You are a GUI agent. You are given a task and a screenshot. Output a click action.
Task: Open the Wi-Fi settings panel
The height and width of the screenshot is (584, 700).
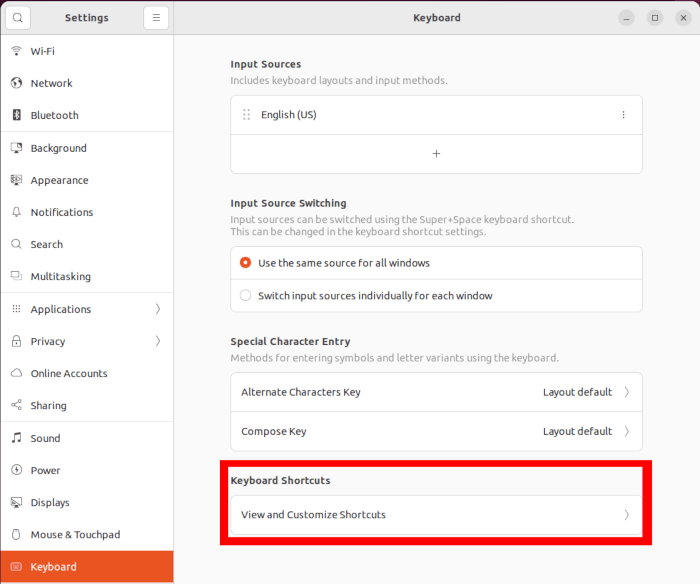click(x=87, y=51)
